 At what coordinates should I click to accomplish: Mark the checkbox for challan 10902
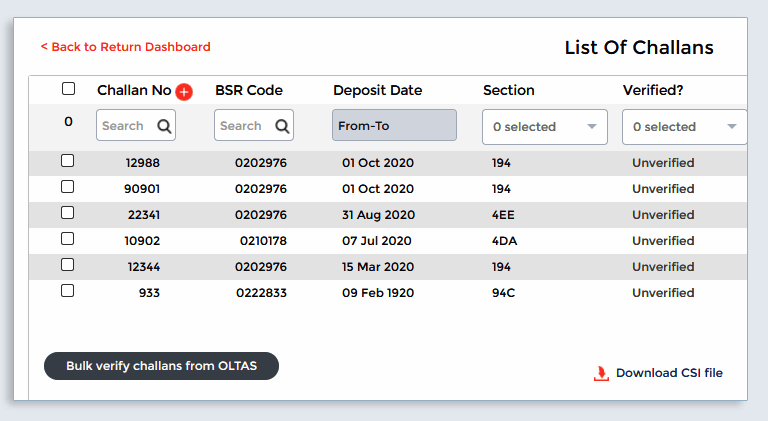coord(68,239)
